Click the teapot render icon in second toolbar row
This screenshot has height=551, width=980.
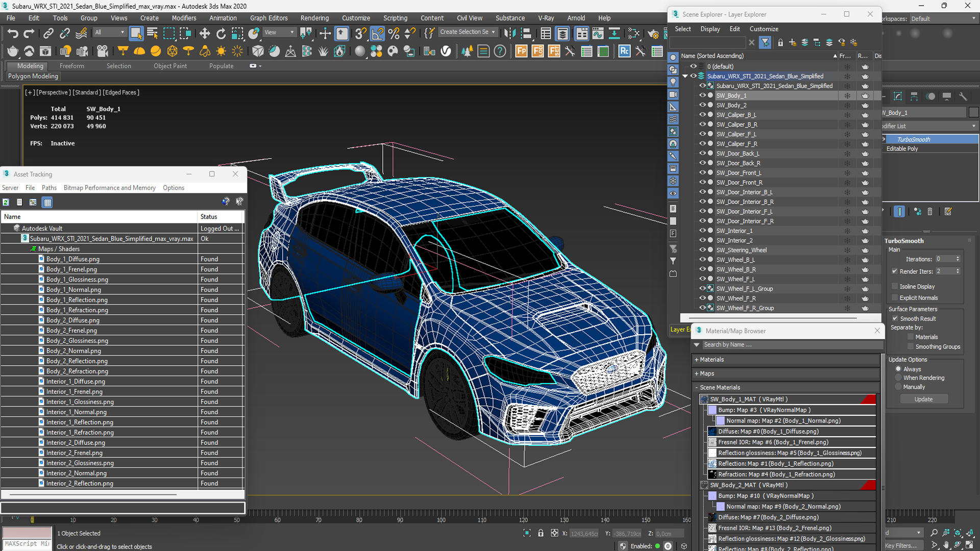click(12, 51)
